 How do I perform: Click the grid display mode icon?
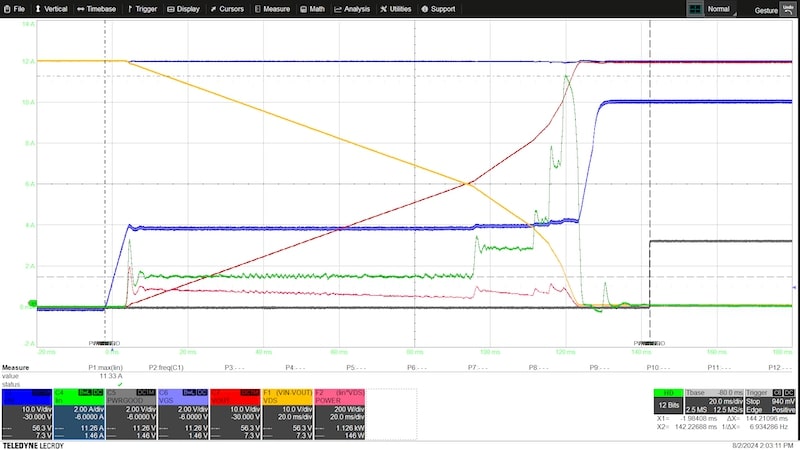[x=695, y=9]
